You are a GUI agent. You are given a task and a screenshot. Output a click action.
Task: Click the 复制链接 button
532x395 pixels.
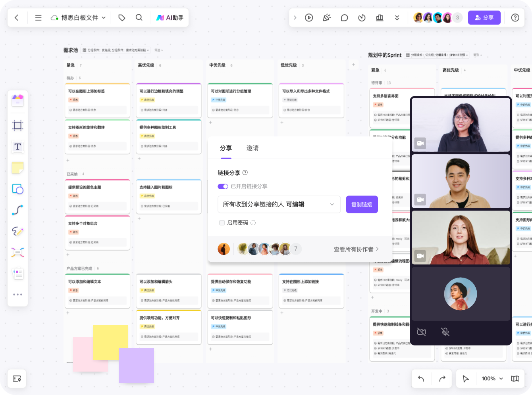pos(362,204)
